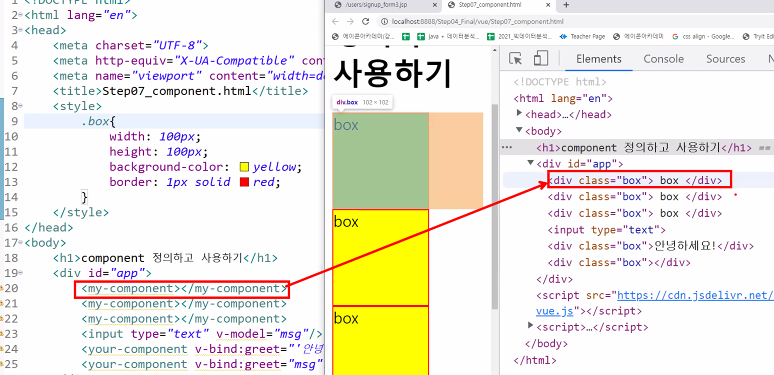Collapse the body node in DOM tree

[519, 130]
